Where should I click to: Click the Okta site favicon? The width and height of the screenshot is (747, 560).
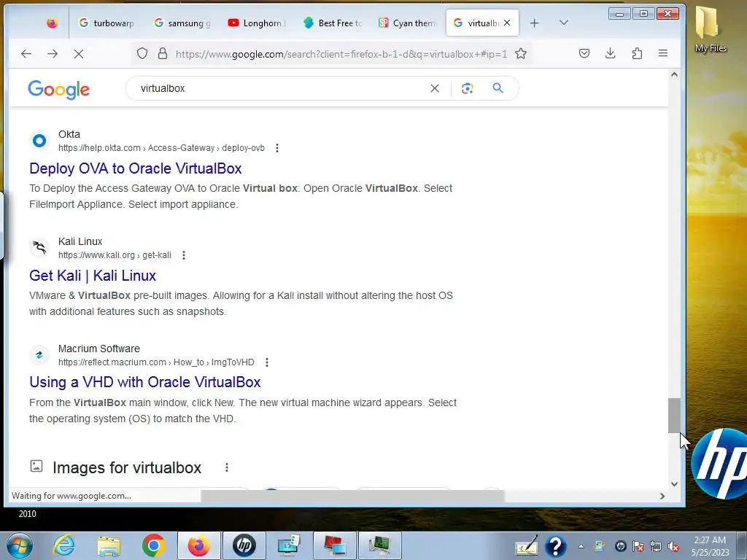pyautogui.click(x=39, y=141)
